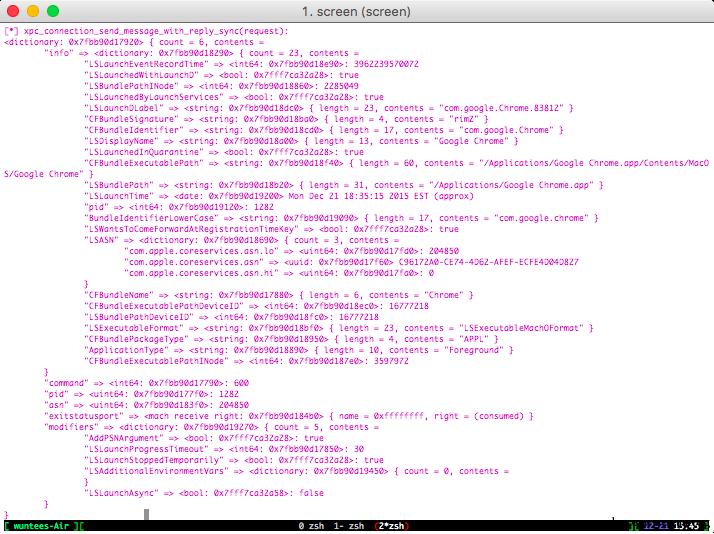Click the 12-21 date in status bar
This screenshot has height=534, width=714.
[x=656, y=526]
